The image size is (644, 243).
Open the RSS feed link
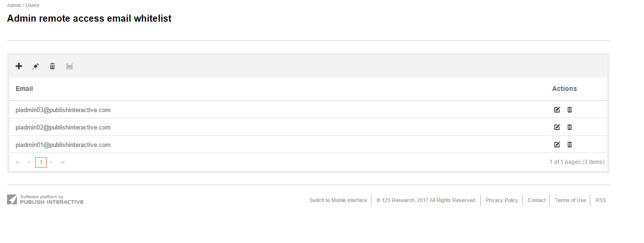pyautogui.click(x=601, y=200)
